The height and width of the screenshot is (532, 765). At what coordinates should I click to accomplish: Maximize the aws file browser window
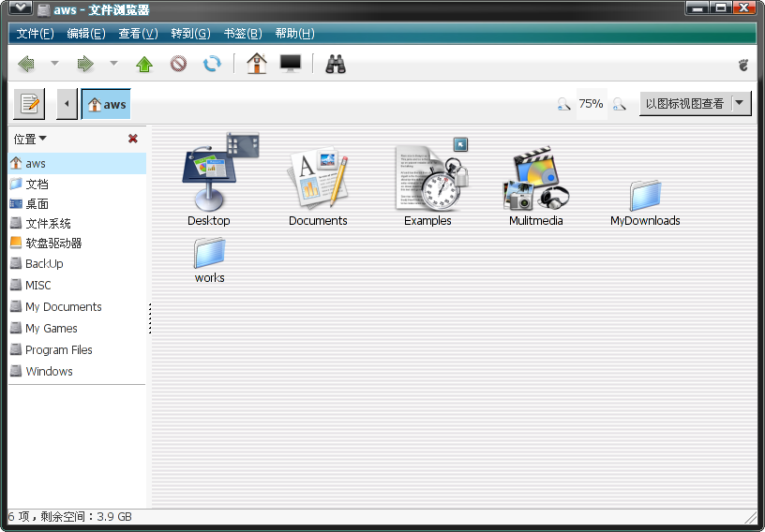pyautogui.click(x=721, y=7)
